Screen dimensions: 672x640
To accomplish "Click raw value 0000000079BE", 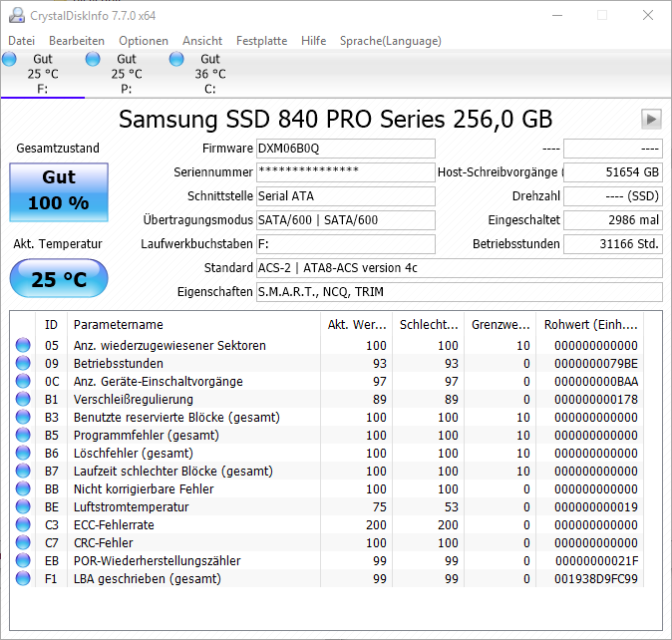I will click(x=596, y=363).
